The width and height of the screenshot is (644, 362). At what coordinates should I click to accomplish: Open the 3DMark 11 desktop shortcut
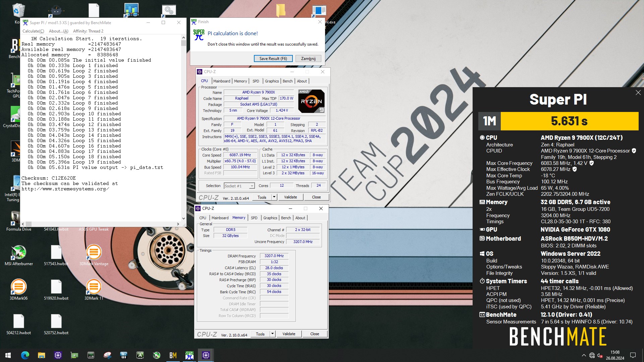point(94,290)
